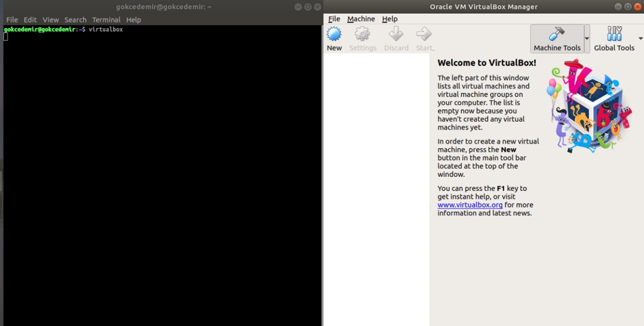644x326 pixels.
Task: Maximize the VirtualBox Manager window
Action: (628, 6)
